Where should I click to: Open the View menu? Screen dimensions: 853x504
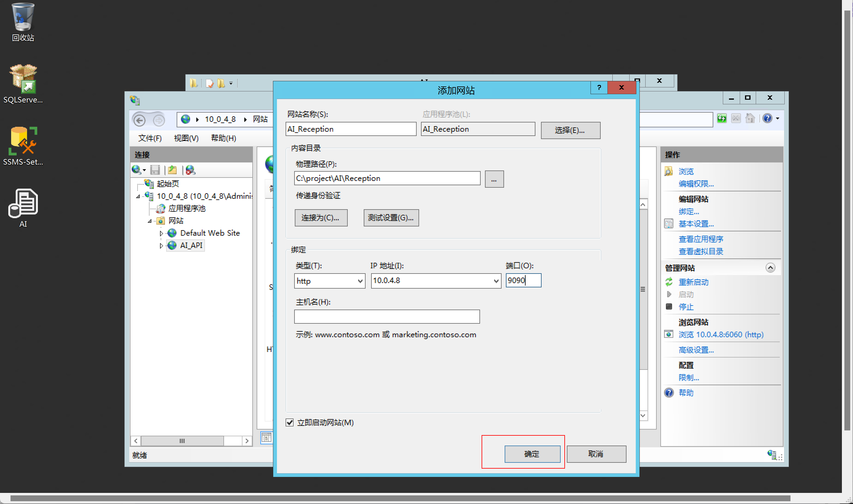pos(186,138)
